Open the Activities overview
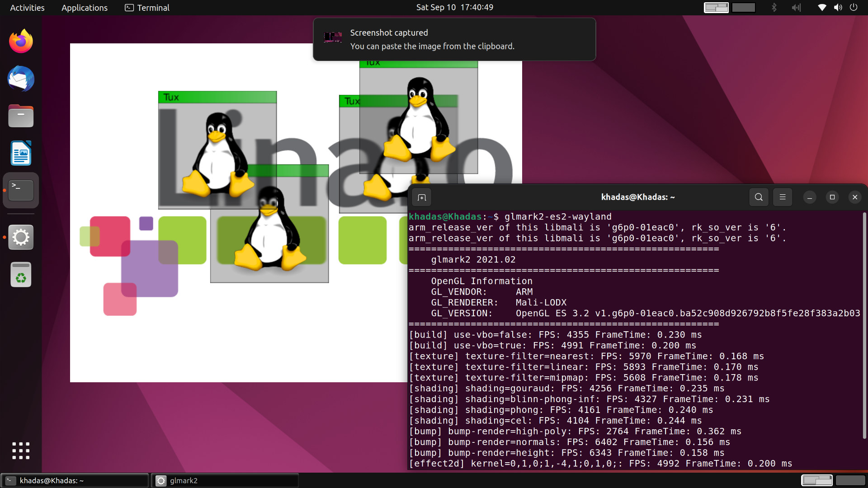868x488 pixels. point(27,8)
